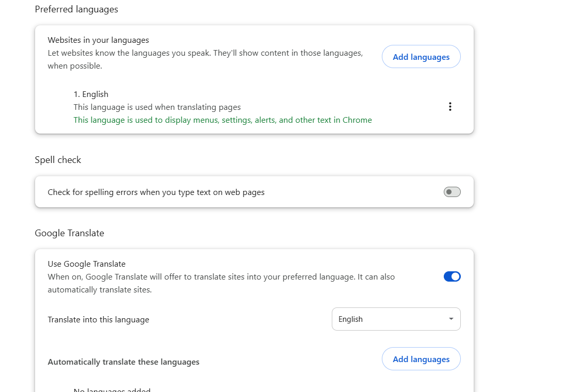Click the green Chrome display language note
Viewport: 580px width, 392px height.
223,120
